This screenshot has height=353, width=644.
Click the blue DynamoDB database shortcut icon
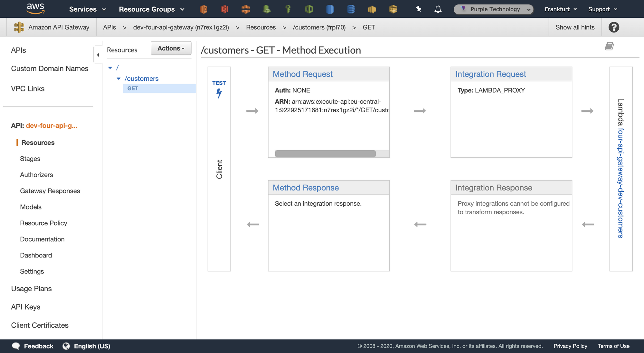point(351,9)
